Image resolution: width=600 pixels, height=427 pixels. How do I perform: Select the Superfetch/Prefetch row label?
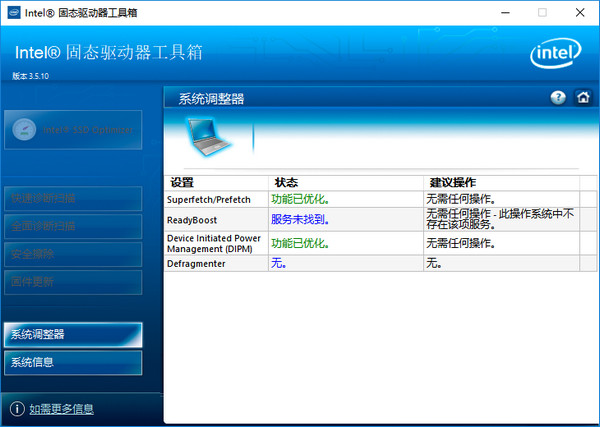[x=209, y=200]
